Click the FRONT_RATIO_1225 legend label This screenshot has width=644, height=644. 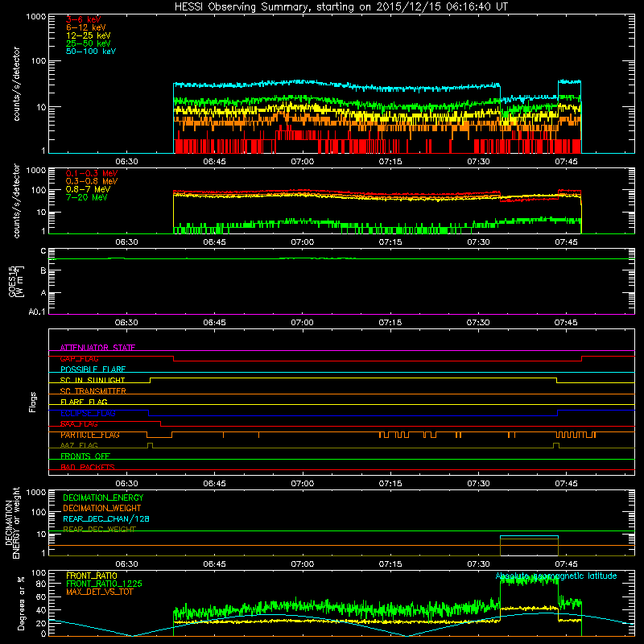pos(105,584)
